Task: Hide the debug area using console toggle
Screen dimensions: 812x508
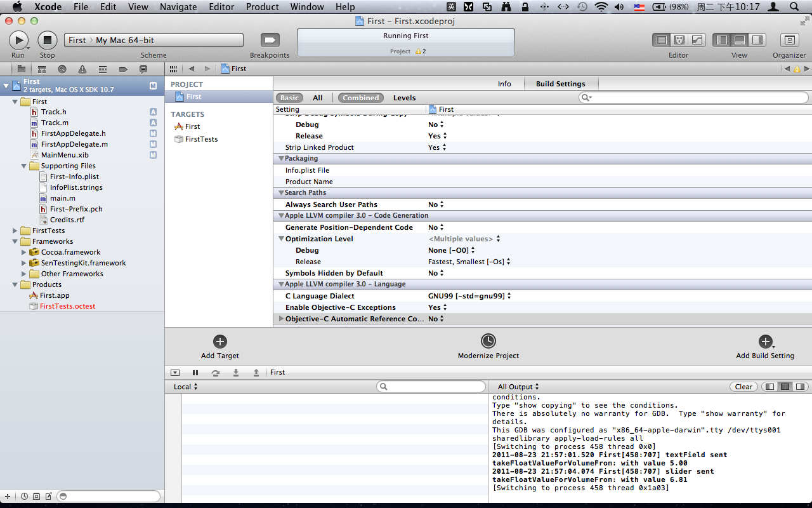Action: pos(175,373)
